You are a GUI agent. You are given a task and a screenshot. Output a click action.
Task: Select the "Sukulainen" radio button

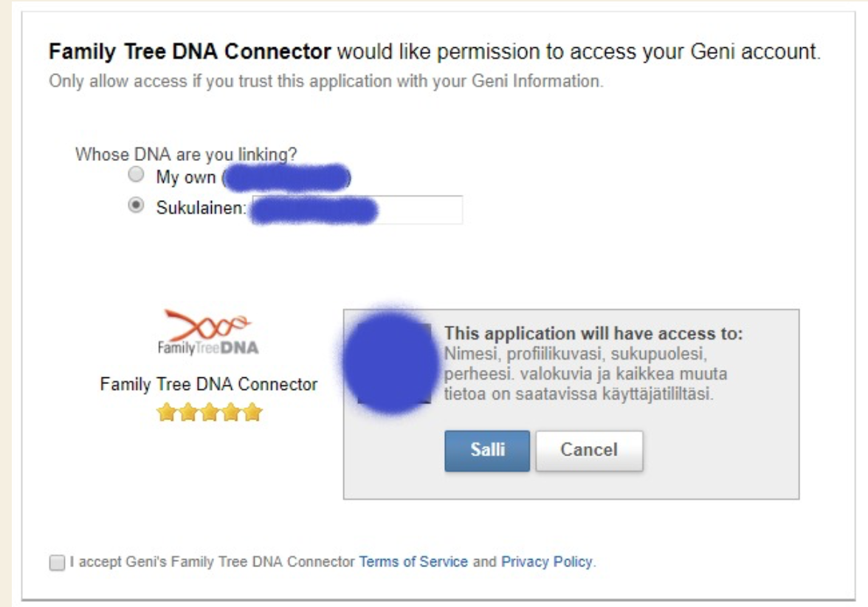pyautogui.click(x=134, y=208)
